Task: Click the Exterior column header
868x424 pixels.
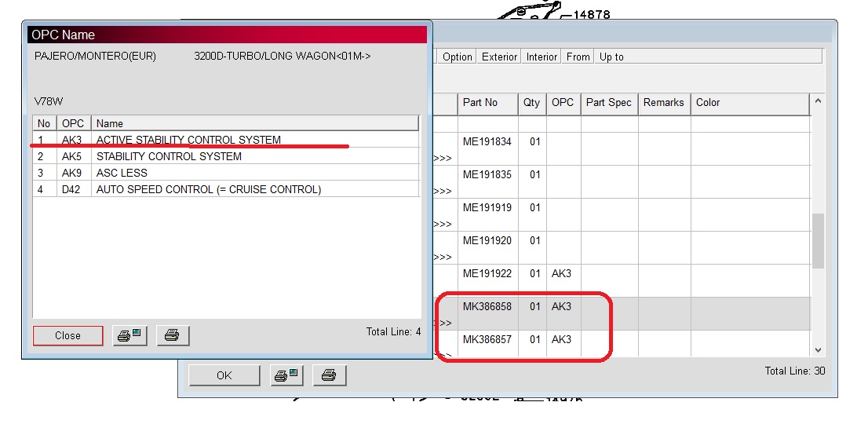Action: 499,57
